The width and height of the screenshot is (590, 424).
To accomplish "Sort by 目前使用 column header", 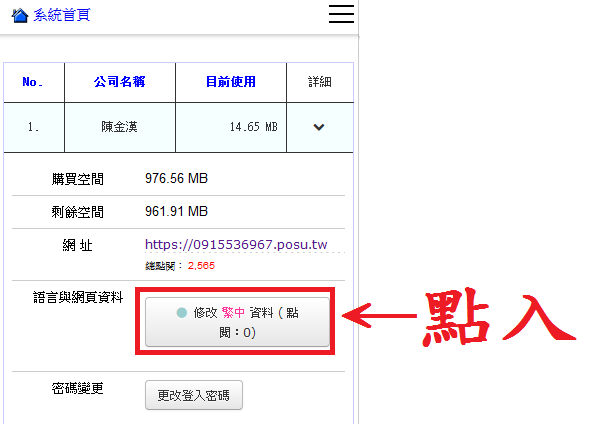I will [231, 82].
